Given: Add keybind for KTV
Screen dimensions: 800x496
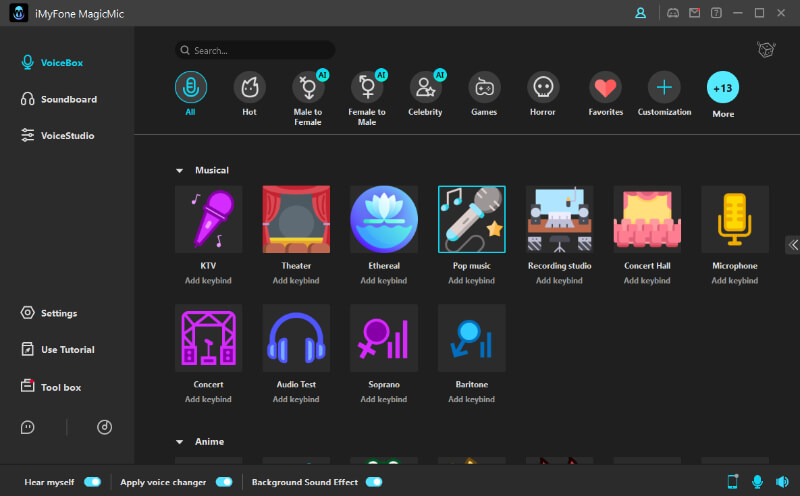Looking at the screenshot, I should coord(208,281).
